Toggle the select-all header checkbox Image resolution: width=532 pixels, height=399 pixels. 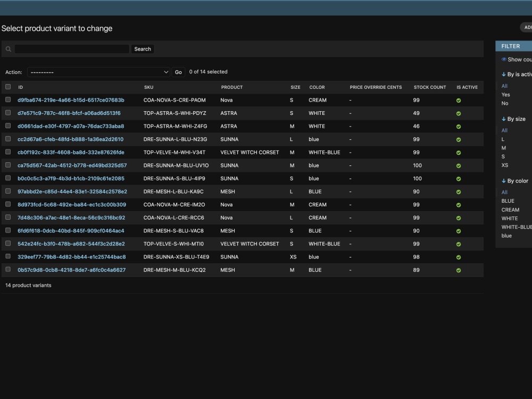coord(8,87)
